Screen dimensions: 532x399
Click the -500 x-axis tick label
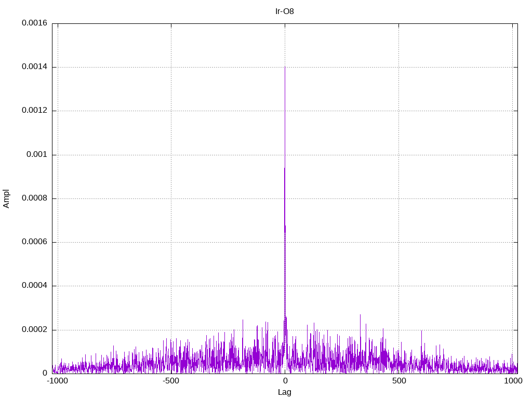171,381
